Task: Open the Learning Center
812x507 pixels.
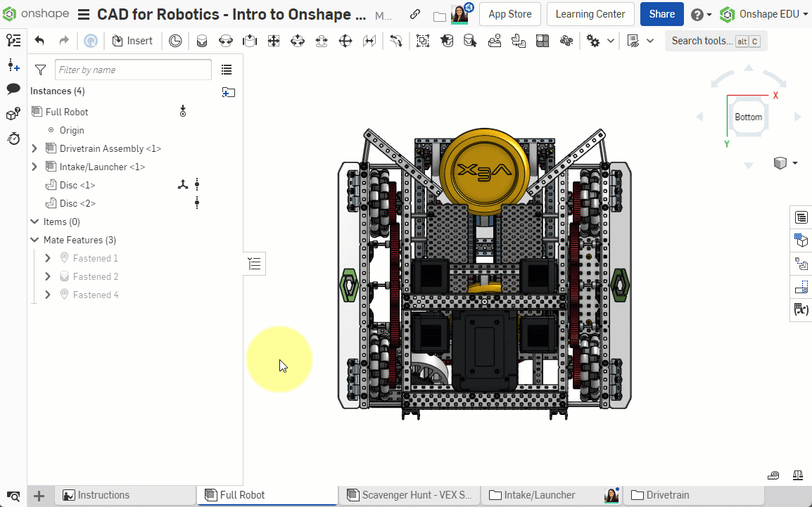Action: coord(590,13)
